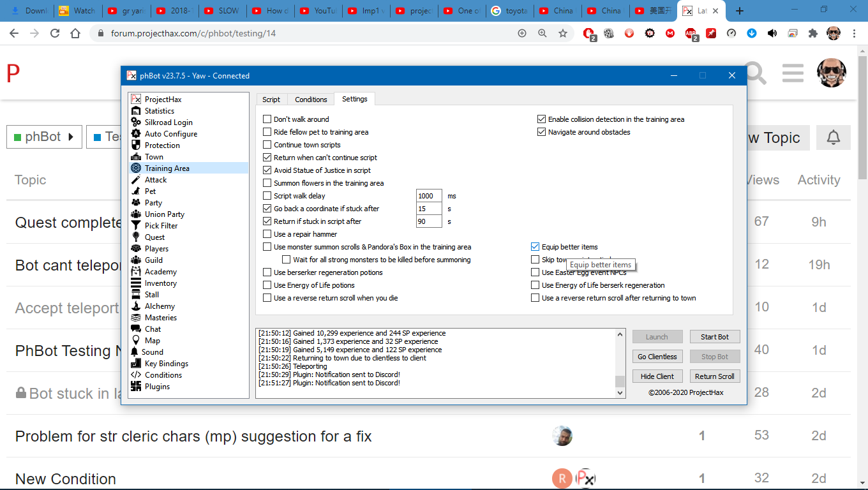Uncheck Avoid Statue of Justice in script
868x490 pixels.
coord(267,170)
